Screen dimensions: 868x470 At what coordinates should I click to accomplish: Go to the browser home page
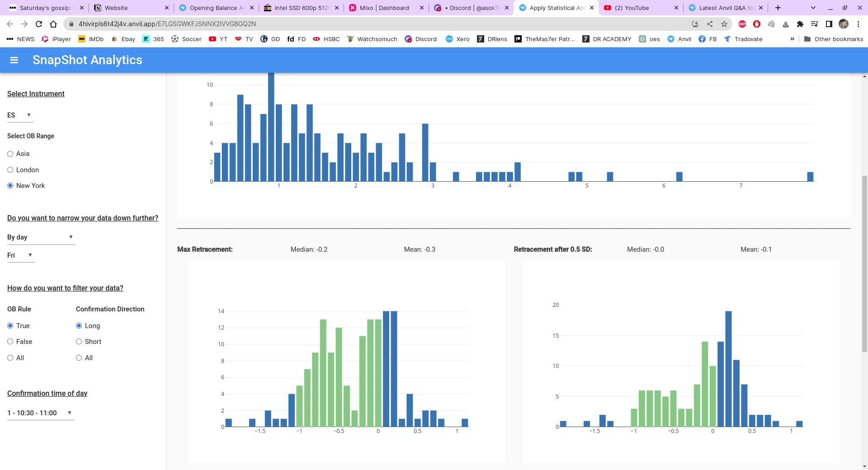[x=53, y=24]
